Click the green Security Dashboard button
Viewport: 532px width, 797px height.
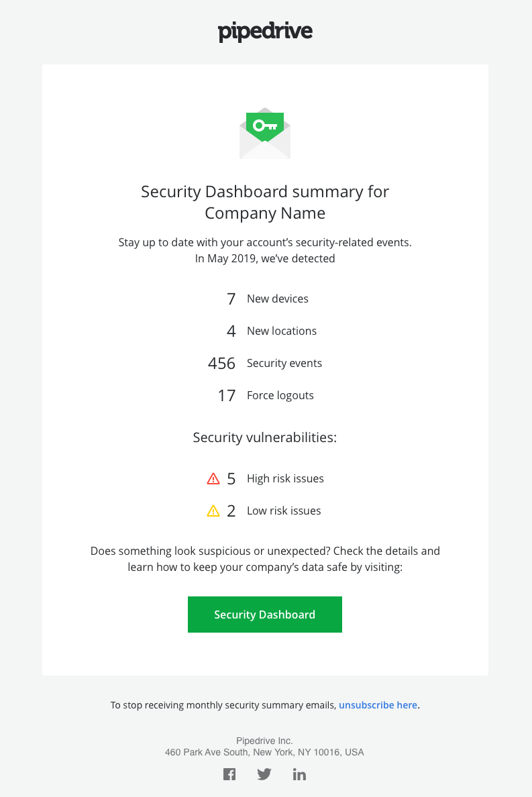click(x=265, y=615)
